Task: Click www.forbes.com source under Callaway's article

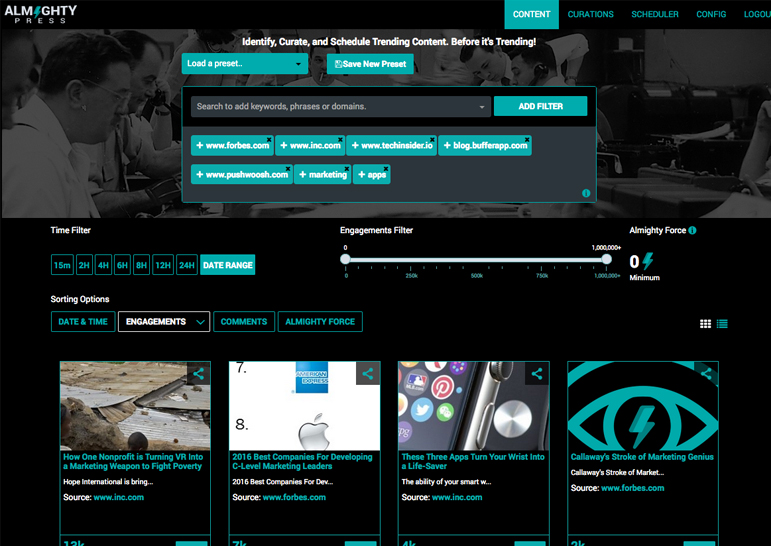Action: tap(632, 488)
